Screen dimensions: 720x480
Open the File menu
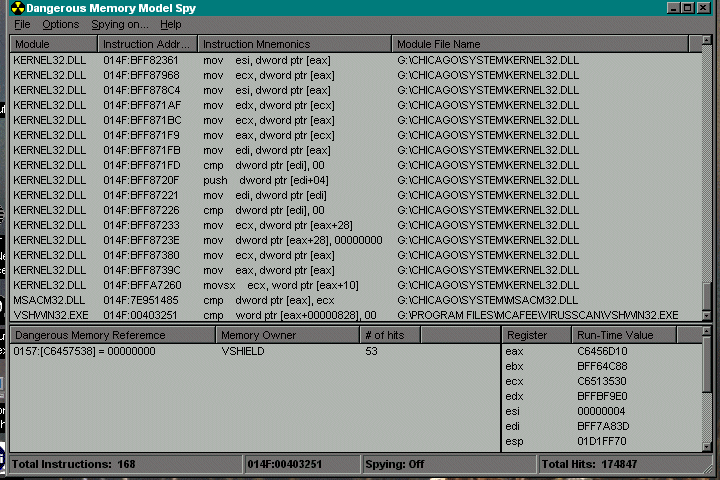coord(22,24)
